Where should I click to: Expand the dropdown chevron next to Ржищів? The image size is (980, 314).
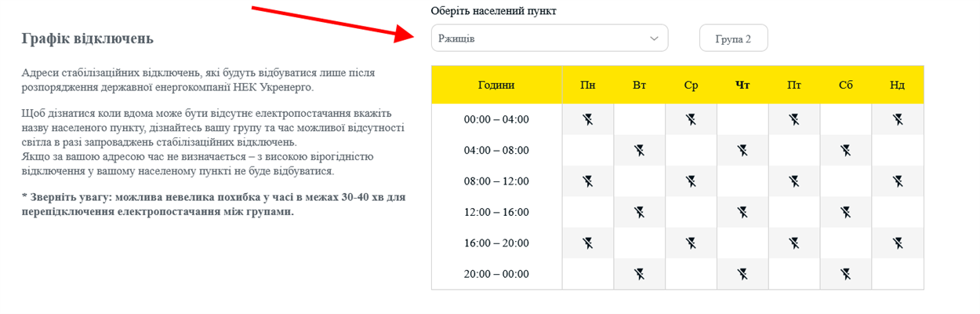click(x=654, y=38)
